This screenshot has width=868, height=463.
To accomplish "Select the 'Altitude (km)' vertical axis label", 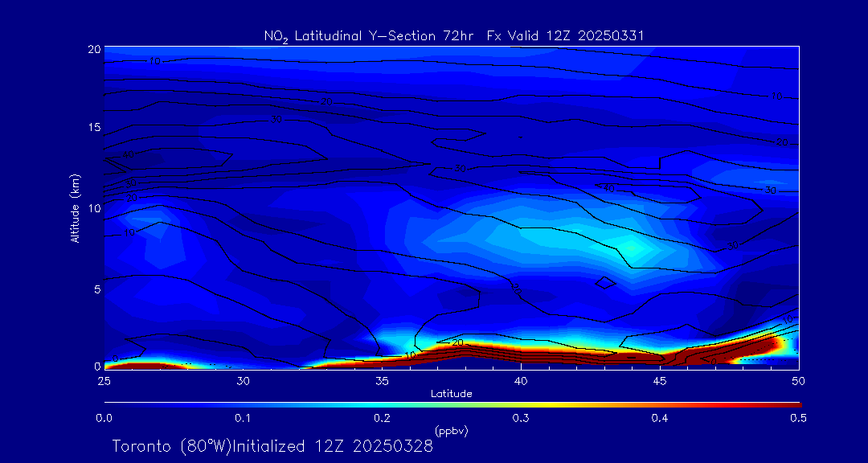I will pos(76,208).
